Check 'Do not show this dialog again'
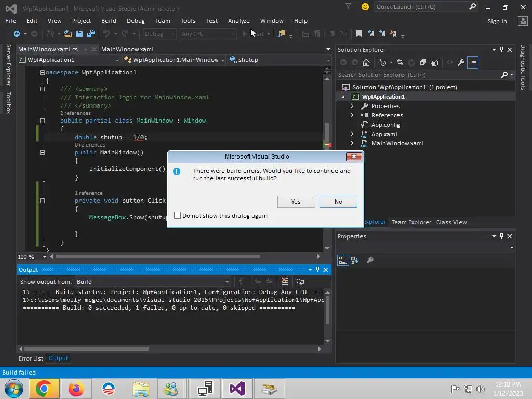Viewport: 532px width, 399px height. (x=178, y=216)
